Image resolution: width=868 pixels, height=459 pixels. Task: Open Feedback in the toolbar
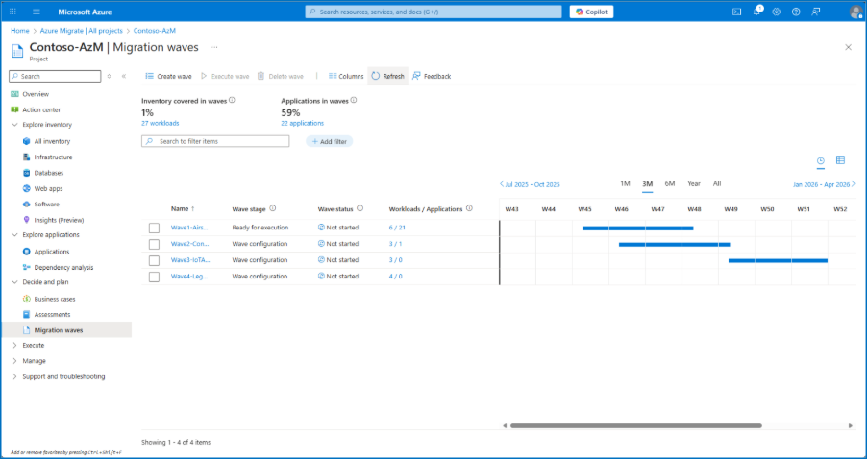click(432, 76)
